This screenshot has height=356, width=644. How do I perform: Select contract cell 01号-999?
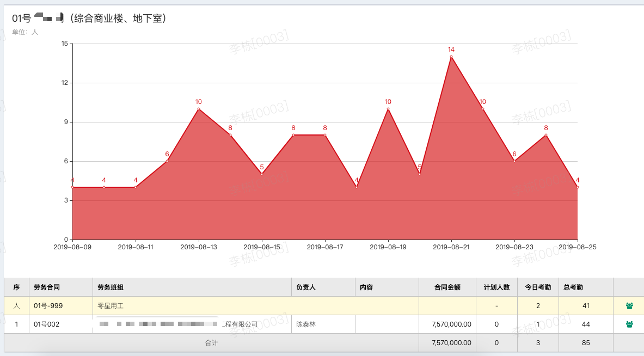[61, 306]
